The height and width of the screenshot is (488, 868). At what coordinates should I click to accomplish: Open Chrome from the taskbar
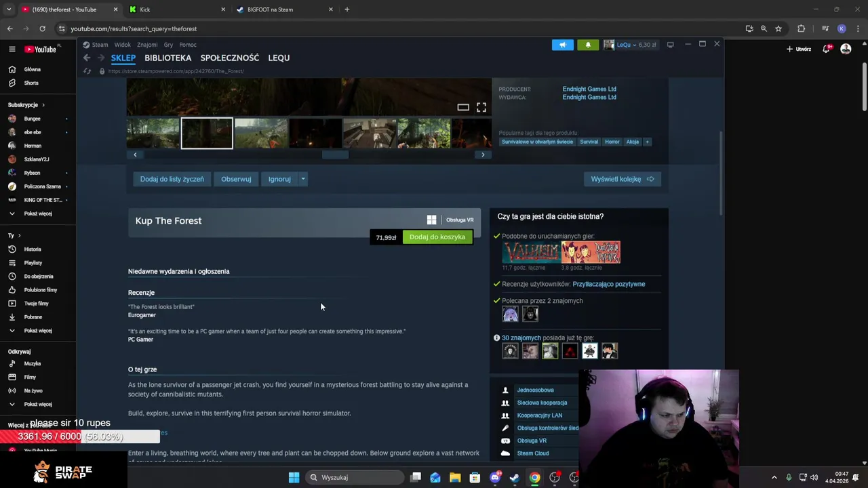coord(535,477)
